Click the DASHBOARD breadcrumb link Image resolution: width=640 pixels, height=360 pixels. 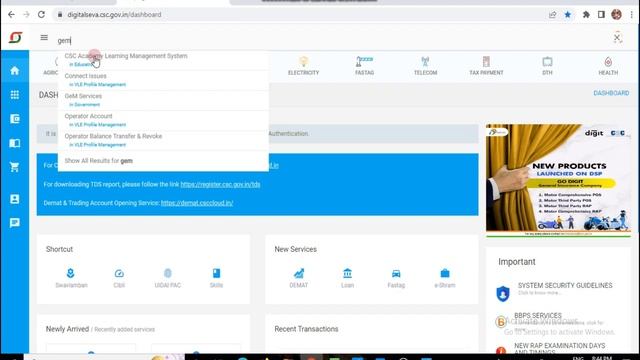tap(611, 93)
